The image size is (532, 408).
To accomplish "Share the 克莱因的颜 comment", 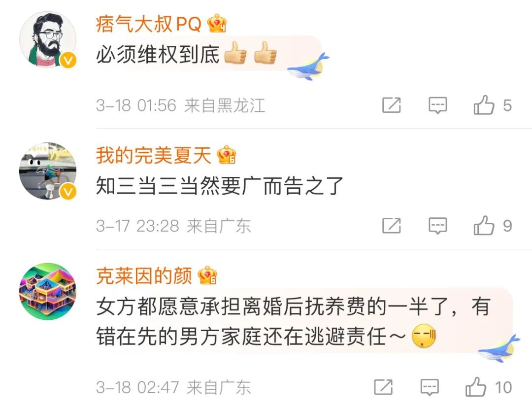I will click(383, 387).
